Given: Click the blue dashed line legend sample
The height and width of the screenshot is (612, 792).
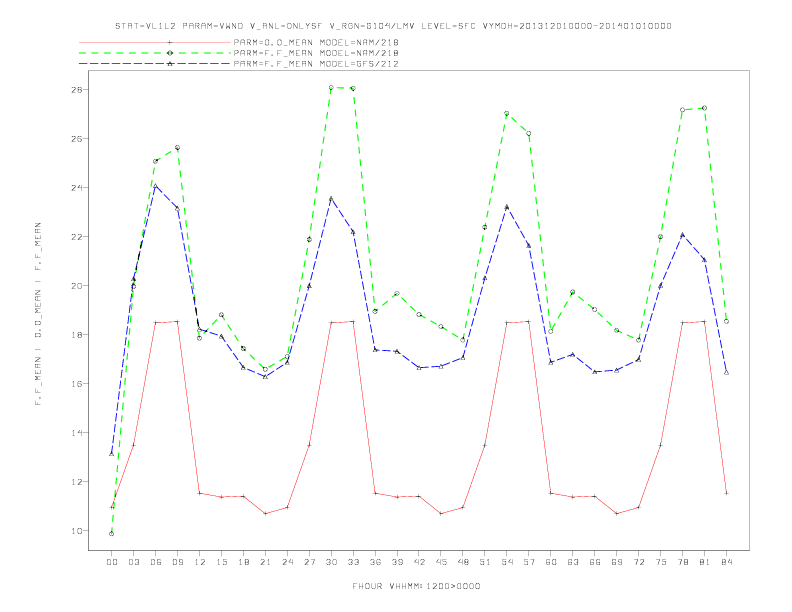Looking at the screenshot, I should 155,64.
